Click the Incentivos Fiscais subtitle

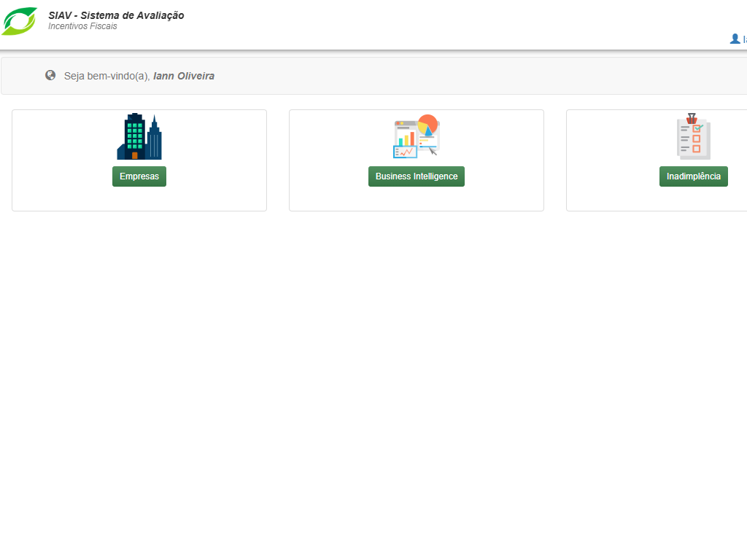pos(82,26)
